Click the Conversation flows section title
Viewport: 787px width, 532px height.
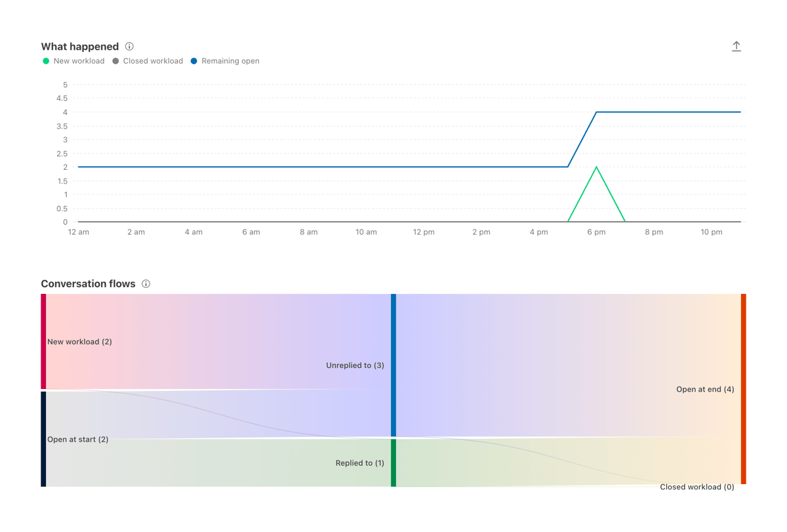[88, 283]
